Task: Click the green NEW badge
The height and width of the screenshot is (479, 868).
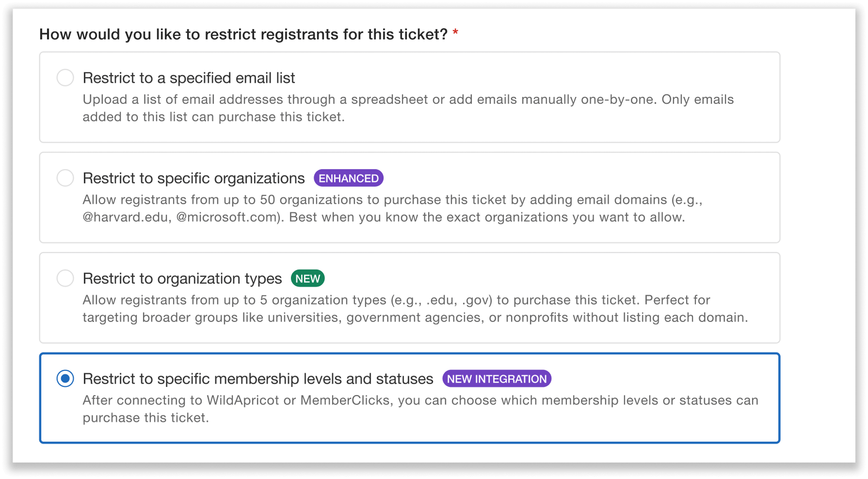Action: tap(307, 278)
